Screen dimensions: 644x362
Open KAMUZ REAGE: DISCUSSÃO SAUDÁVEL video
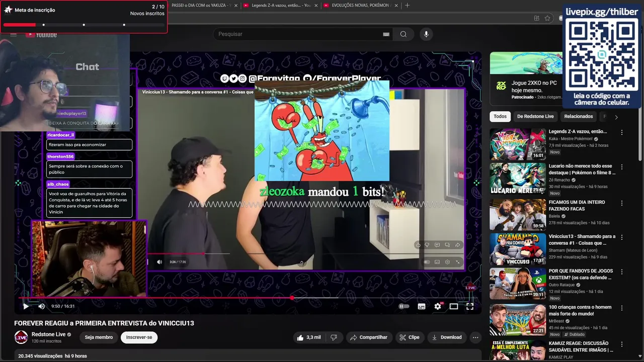point(581,346)
